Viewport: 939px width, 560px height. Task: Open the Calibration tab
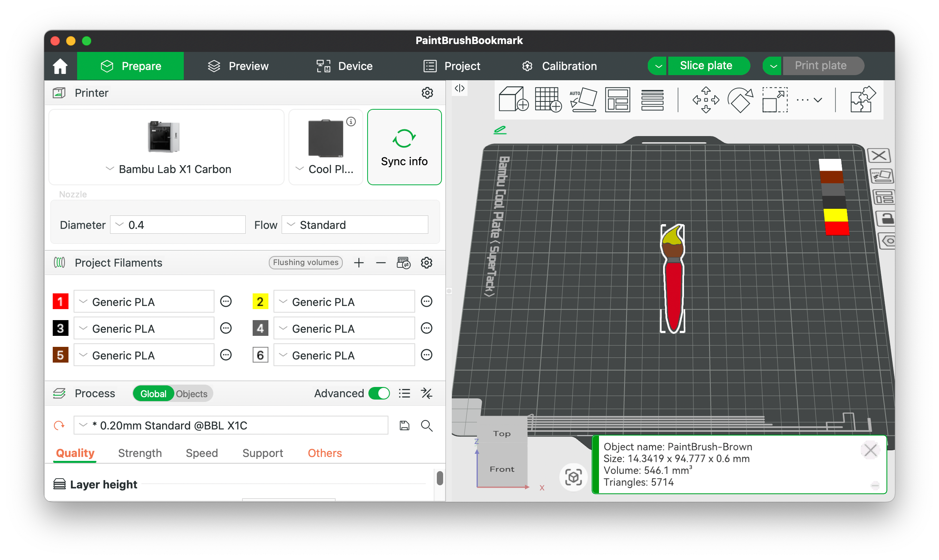[x=559, y=66]
